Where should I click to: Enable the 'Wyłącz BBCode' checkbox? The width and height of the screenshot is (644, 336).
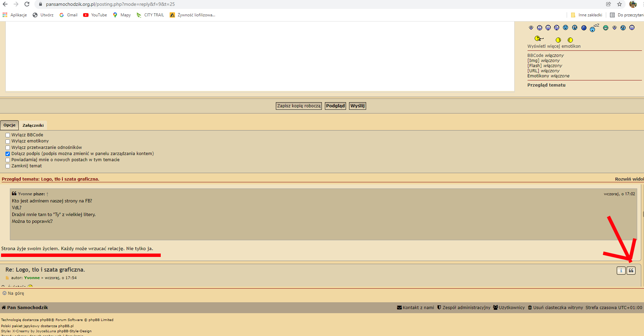(7, 135)
